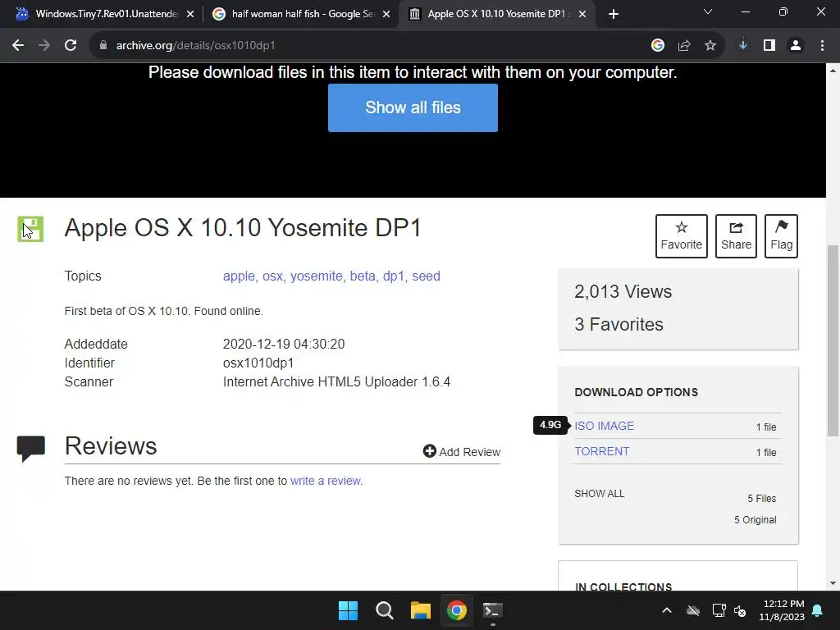Click the 5 Original link
Image resolution: width=840 pixels, height=630 pixels.
755,519
